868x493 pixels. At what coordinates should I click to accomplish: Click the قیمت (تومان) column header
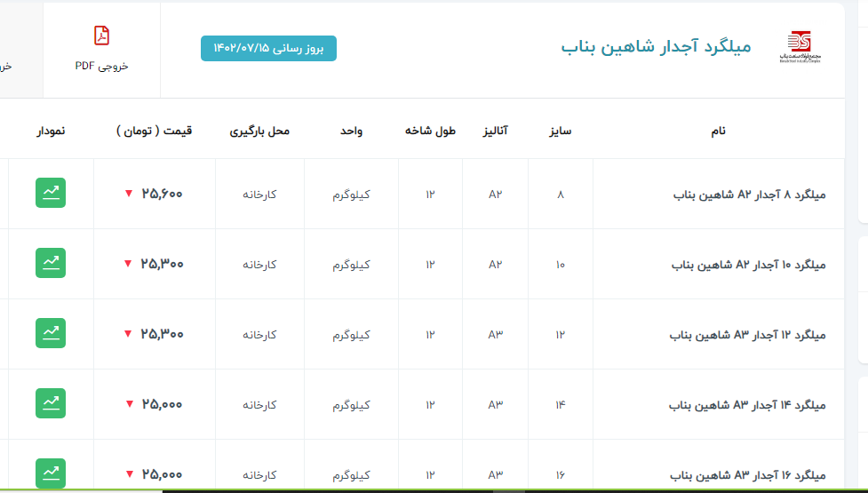[154, 131]
